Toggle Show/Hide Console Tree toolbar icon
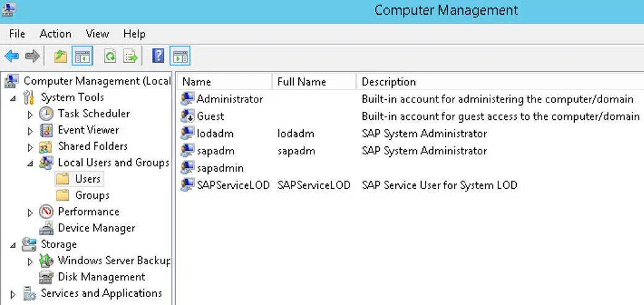Viewport: 644px width, 305px height. click(82, 56)
